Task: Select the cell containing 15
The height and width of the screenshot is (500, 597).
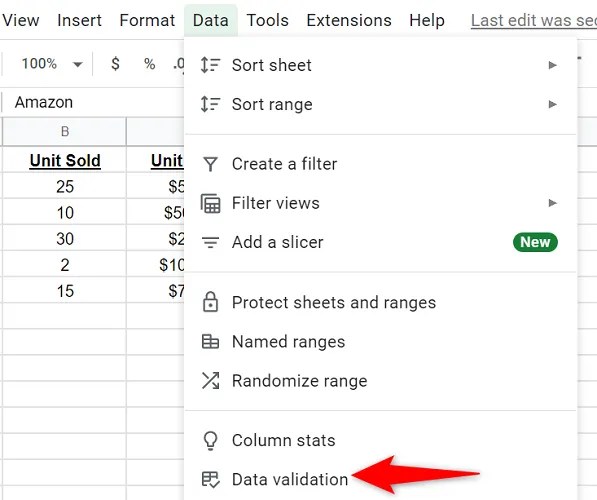Action: [x=65, y=291]
